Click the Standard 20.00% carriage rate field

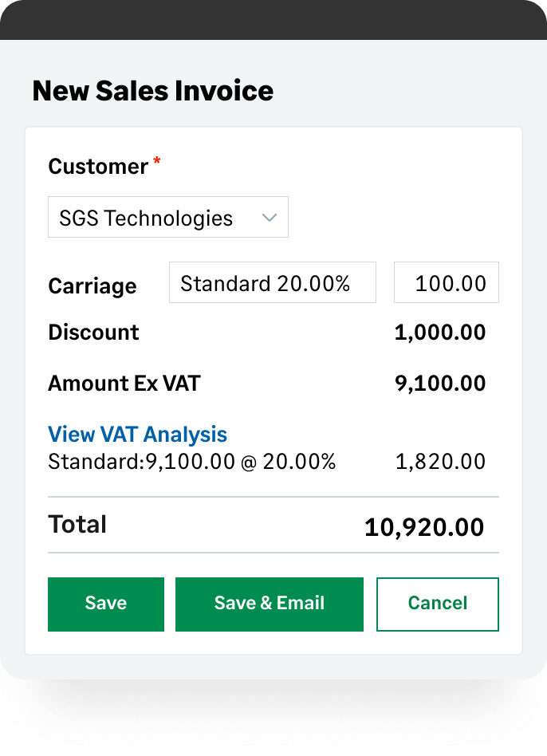coord(272,282)
